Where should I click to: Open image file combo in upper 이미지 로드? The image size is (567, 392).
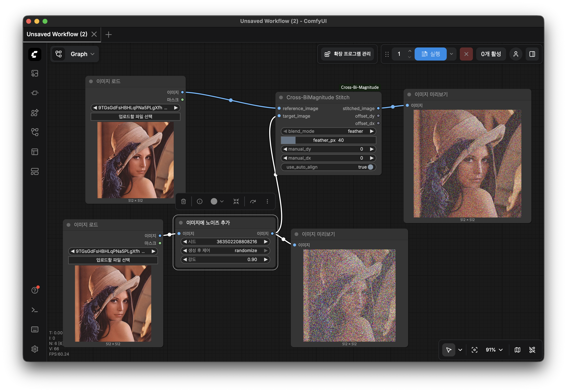click(x=136, y=108)
